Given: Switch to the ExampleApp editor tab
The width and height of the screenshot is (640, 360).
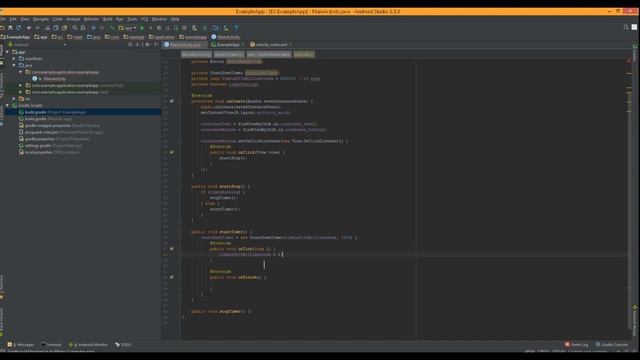Looking at the screenshot, I should pos(228,44).
